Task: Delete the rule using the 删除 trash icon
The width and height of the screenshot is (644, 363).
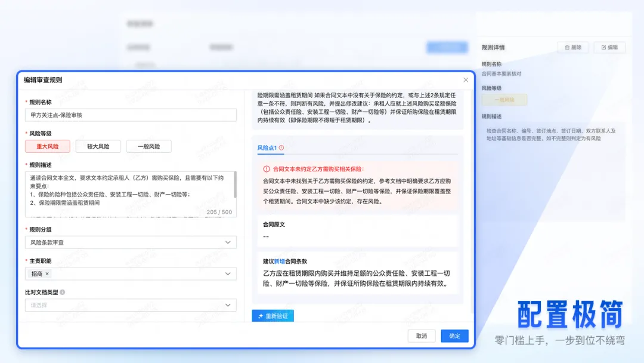Action: 568,47
